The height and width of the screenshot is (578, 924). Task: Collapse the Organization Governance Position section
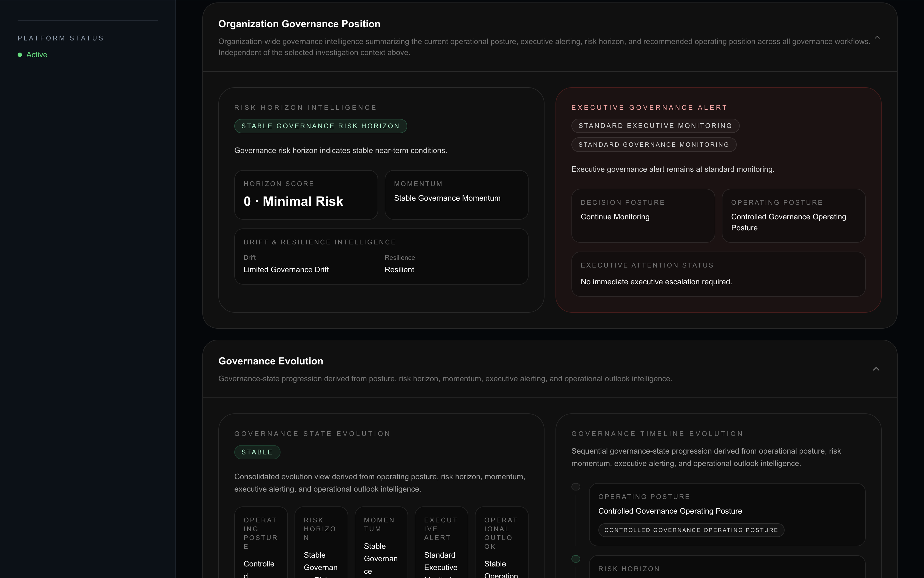click(877, 37)
